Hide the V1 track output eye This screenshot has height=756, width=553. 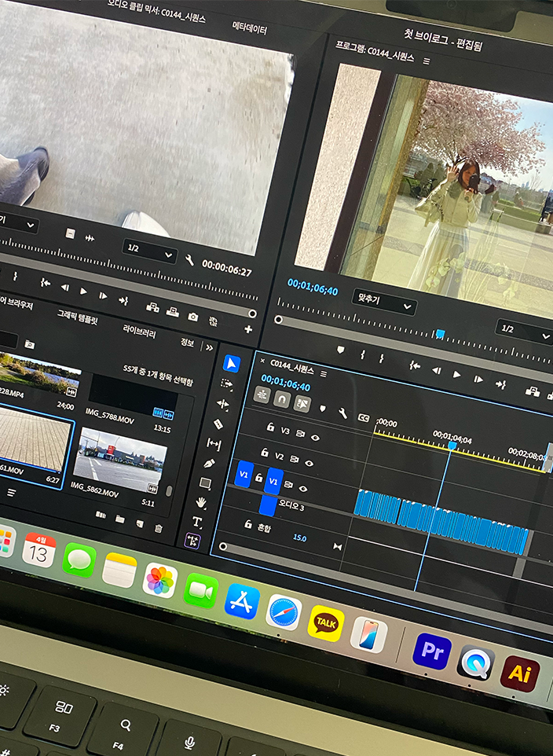pos(303,488)
